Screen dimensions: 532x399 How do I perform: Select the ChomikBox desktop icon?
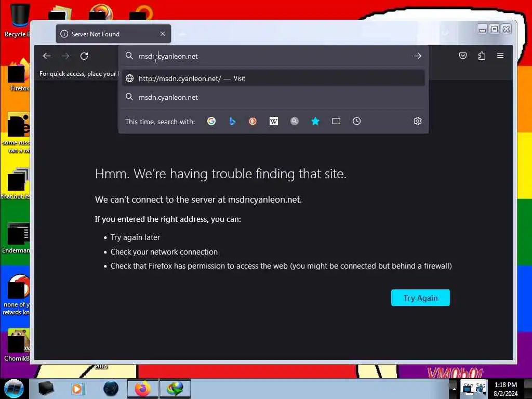point(17,345)
